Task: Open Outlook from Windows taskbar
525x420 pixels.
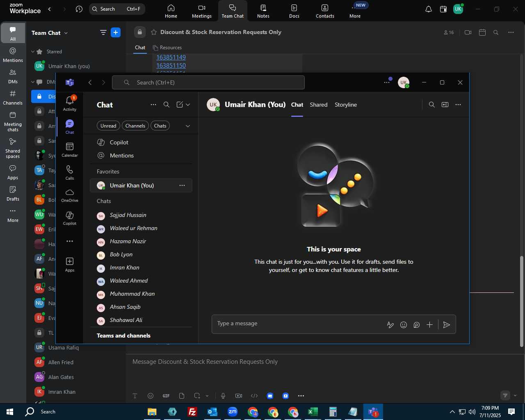Action: (x=212, y=412)
